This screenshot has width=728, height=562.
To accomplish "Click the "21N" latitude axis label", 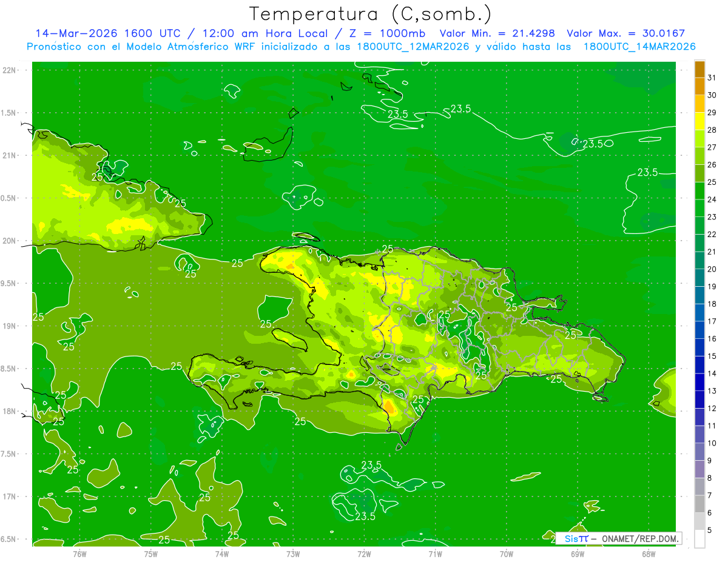I will click(9, 155).
